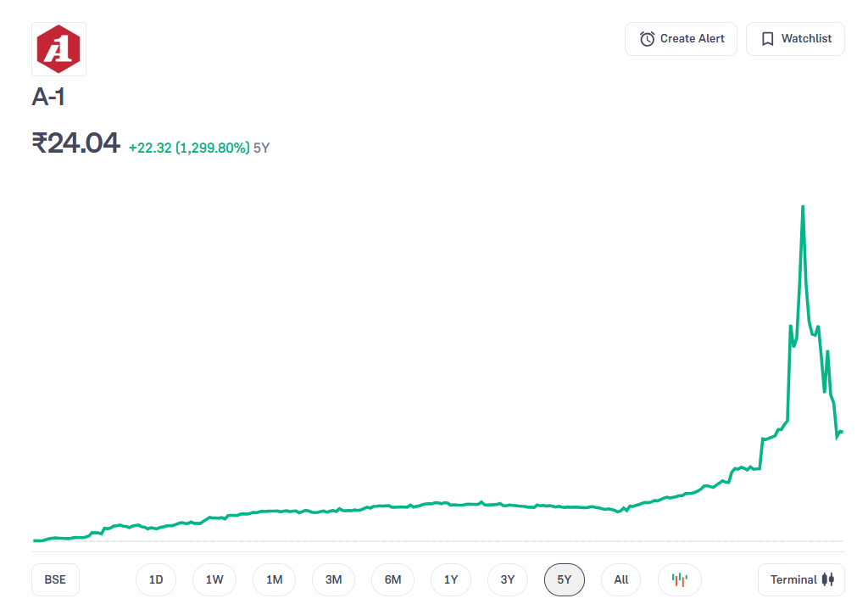Viewport: 868px width, 604px height.
Task: Show the 3Y price history
Action: 508,580
